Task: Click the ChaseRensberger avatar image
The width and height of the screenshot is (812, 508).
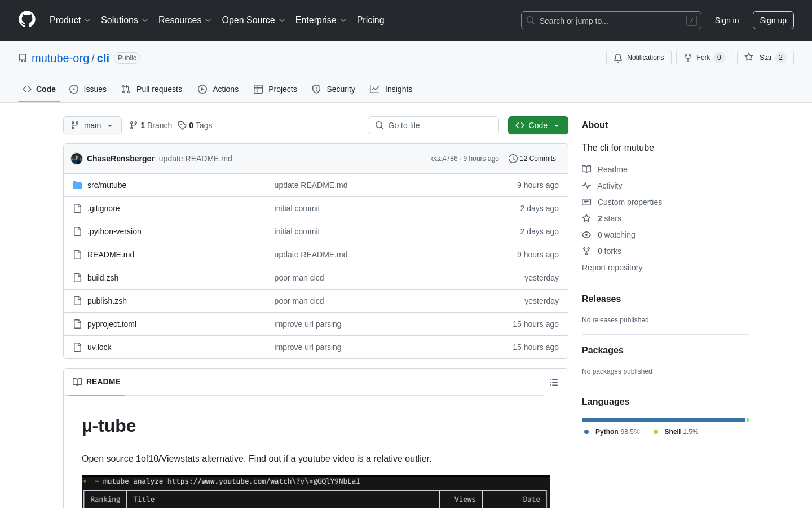Action: (x=77, y=159)
